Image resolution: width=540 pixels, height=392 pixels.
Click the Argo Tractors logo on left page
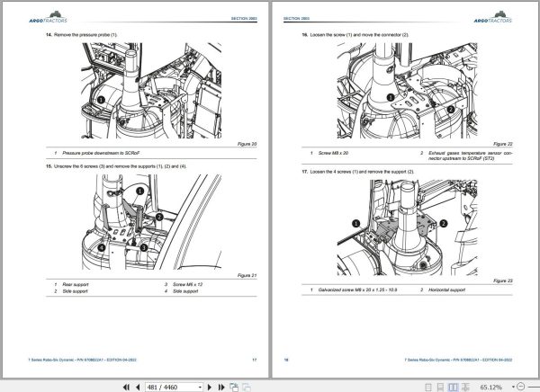pyautogui.click(x=49, y=17)
